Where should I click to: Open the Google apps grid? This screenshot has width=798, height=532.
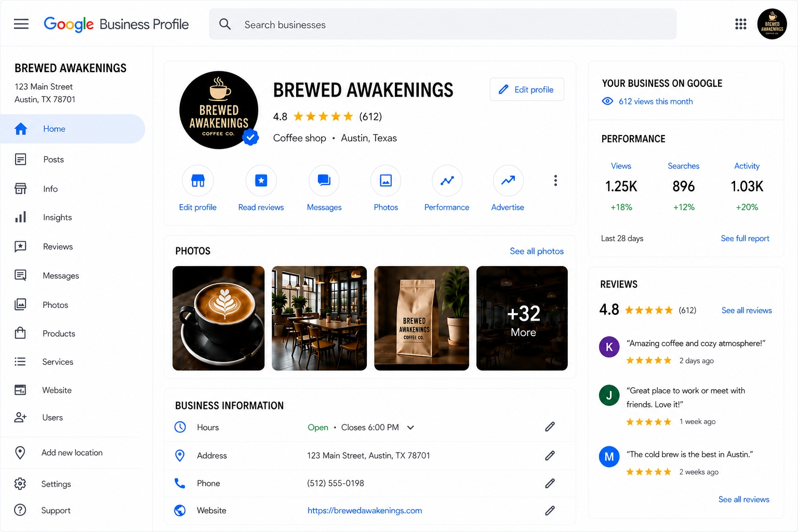click(x=741, y=24)
